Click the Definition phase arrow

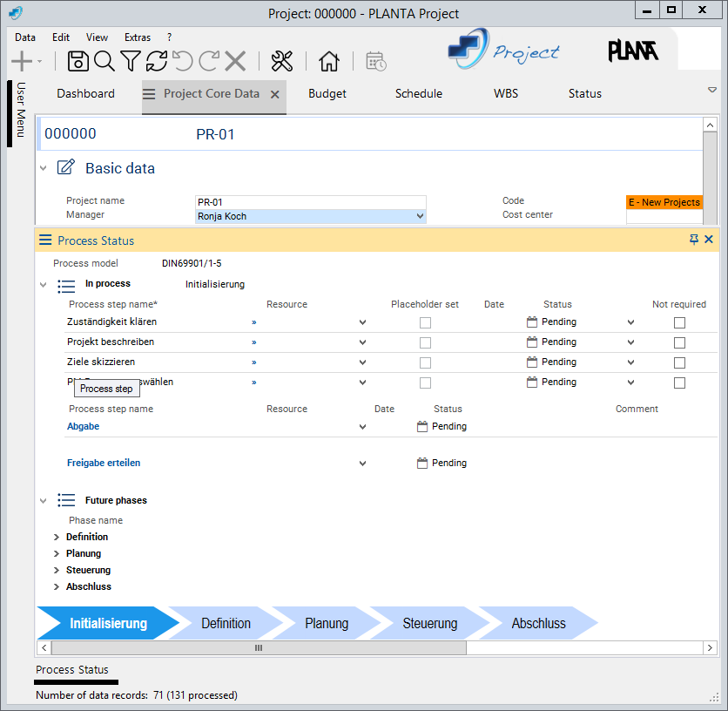(226, 623)
